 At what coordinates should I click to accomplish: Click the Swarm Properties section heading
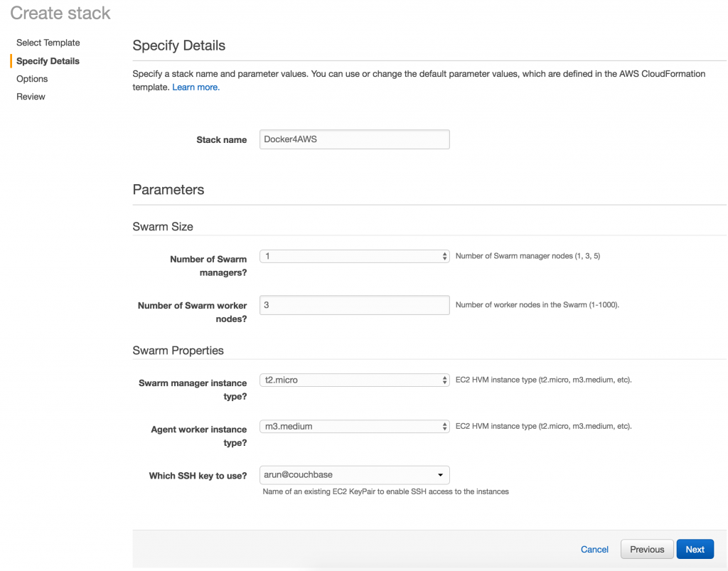point(178,351)
